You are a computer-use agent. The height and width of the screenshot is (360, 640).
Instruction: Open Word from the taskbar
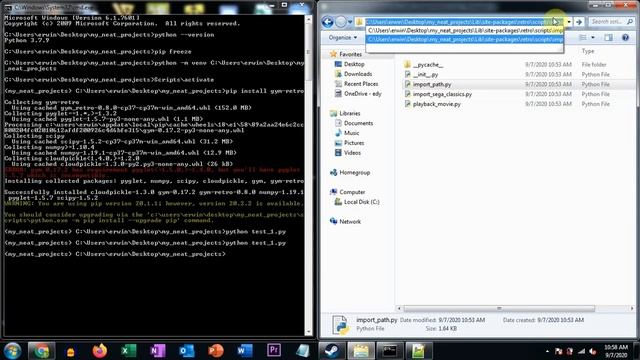[x=244, y=351]
